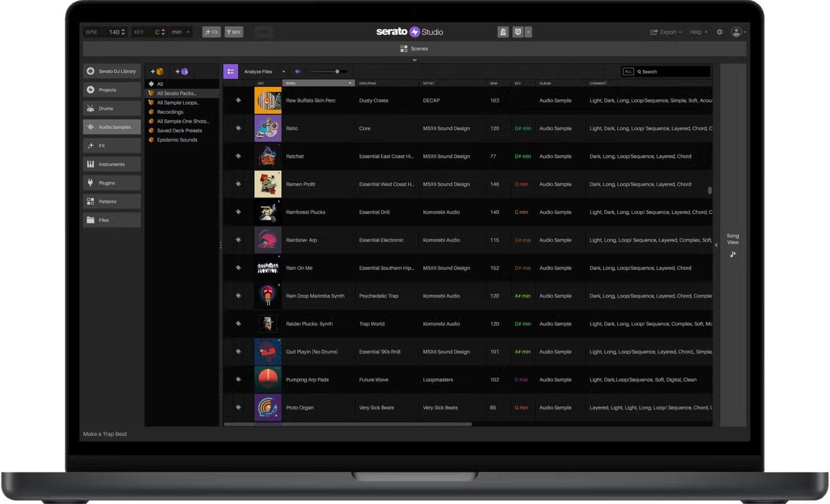Toggle the purple list view button
This screenshot has height=504, width=830.
pyautogui.click(x=230, y=72)
